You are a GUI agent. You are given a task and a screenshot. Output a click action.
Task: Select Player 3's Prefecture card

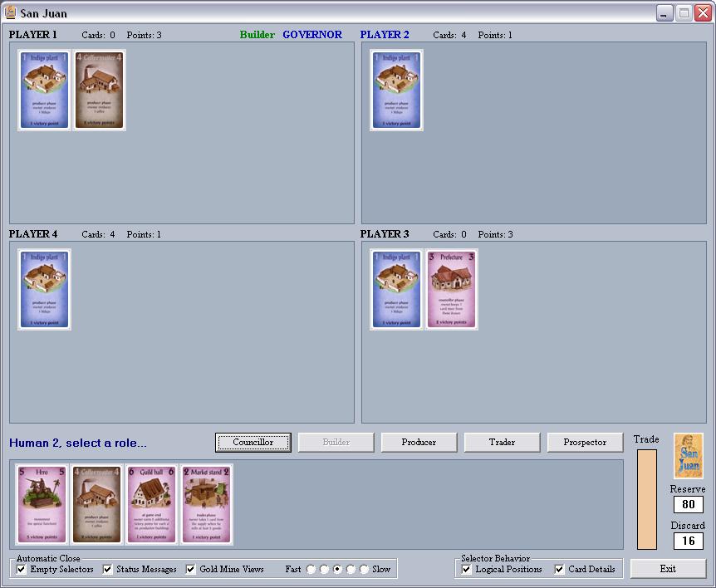[451, 290]
